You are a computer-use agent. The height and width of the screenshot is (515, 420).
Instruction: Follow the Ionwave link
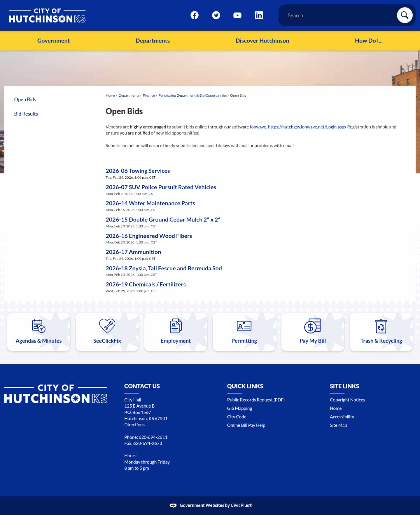(258, 127)
